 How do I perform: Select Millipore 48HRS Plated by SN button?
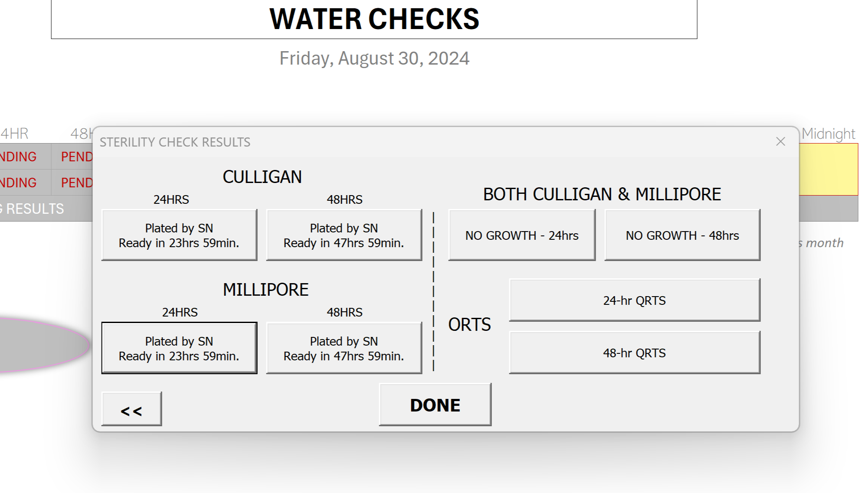tap(344, 348)
